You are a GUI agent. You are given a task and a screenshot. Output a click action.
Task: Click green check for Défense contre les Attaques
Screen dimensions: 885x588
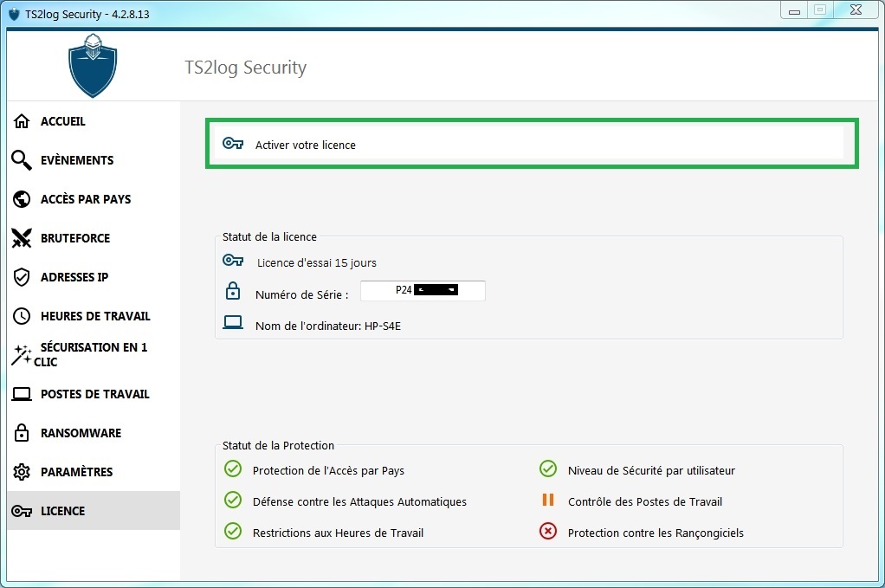point(233,500)
